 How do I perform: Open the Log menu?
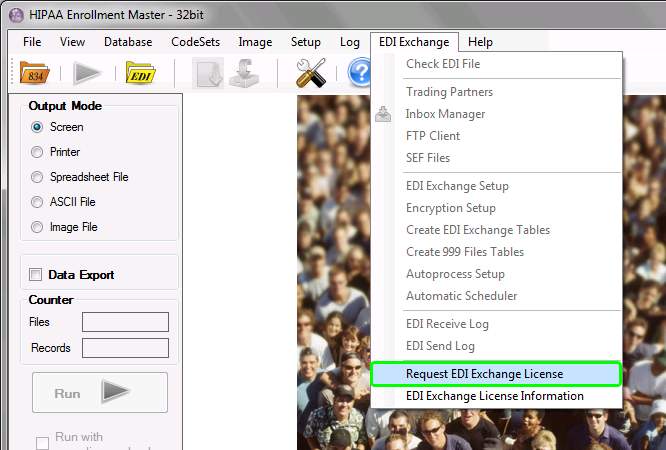coord(350,42)
